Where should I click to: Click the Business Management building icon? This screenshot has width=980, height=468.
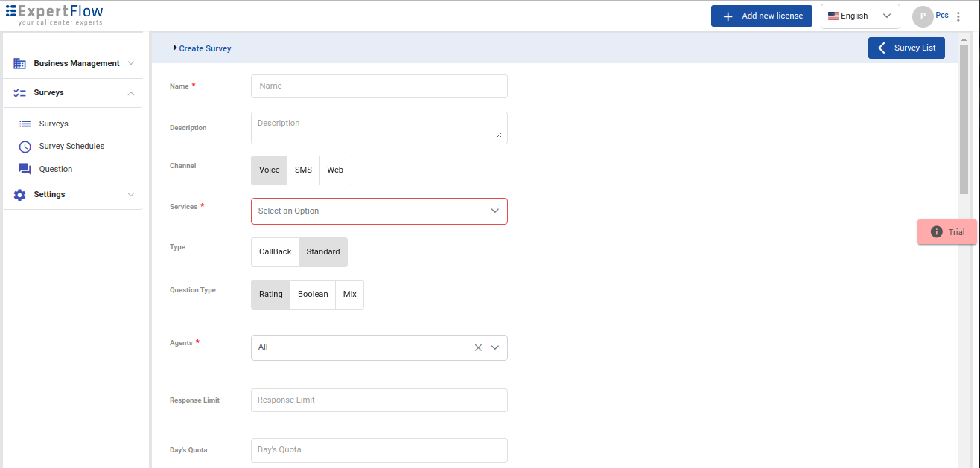[19, 63]
